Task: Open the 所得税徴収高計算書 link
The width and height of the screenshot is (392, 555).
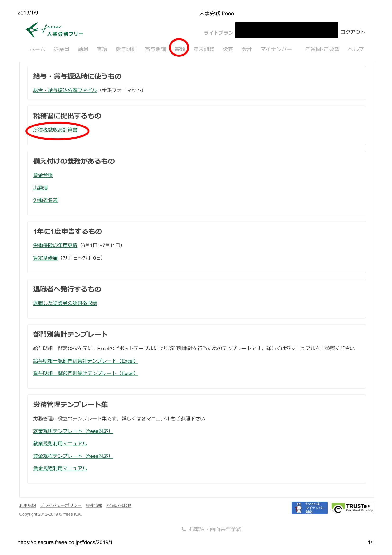Action: pyautogui.click(x=55, y=130)
